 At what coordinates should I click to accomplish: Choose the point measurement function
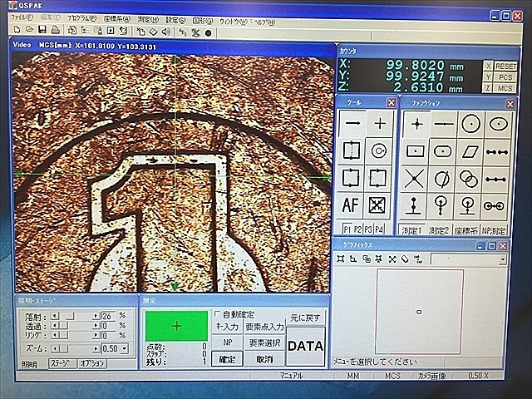click(417, 124)
